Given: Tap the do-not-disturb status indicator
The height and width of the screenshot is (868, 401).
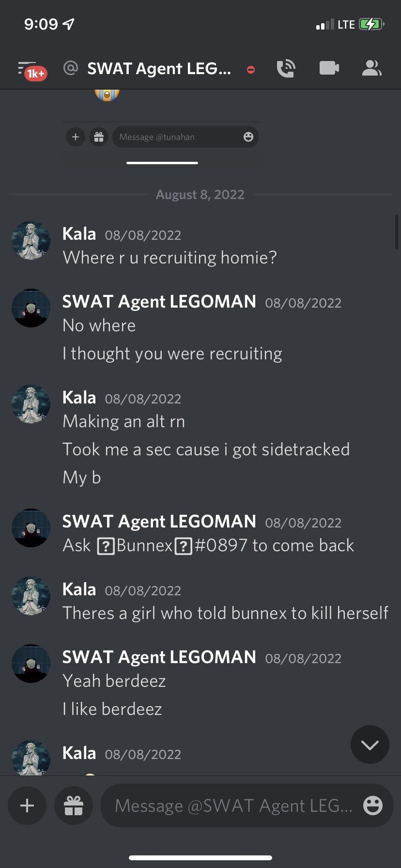Looking at the screenshot, I should (251, 70).
